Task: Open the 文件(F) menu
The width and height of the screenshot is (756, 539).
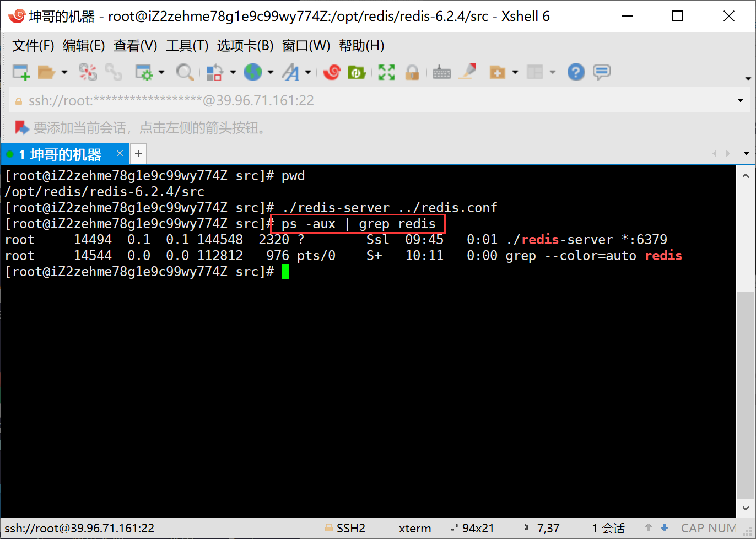Action: pos(33,46)
